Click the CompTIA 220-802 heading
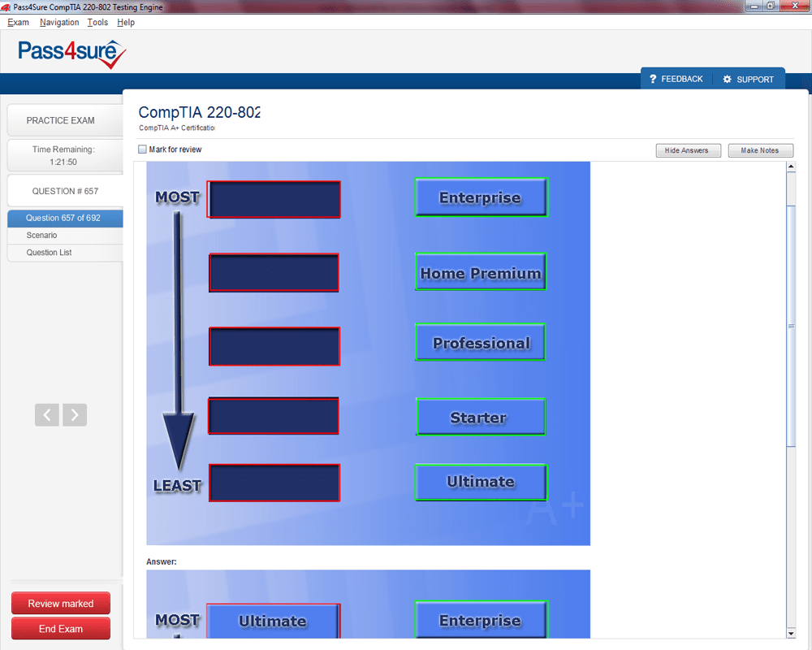812x650 pixels. point(200,112)
